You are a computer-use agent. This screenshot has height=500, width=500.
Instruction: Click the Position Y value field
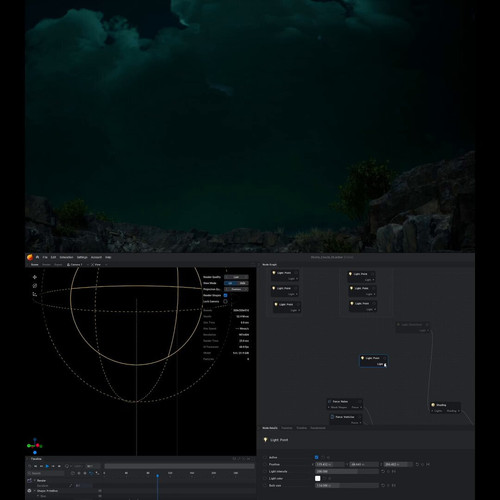364,464
